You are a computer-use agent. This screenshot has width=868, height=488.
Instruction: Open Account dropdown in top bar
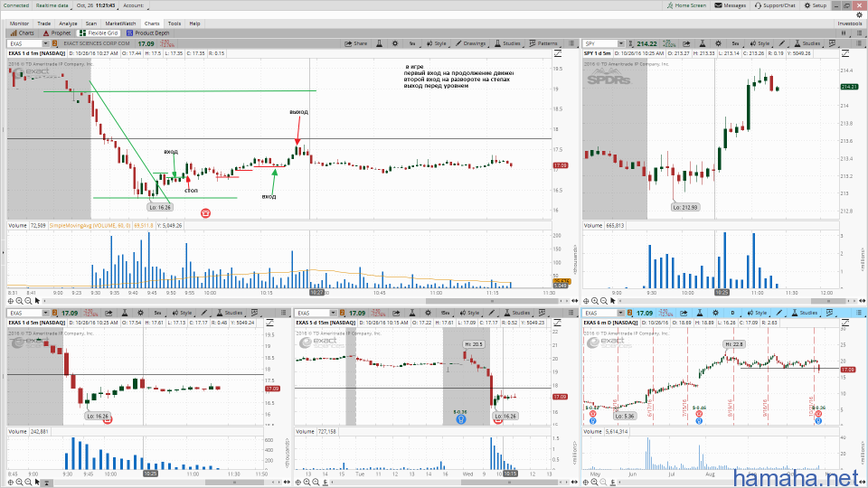tap(134, 5)
